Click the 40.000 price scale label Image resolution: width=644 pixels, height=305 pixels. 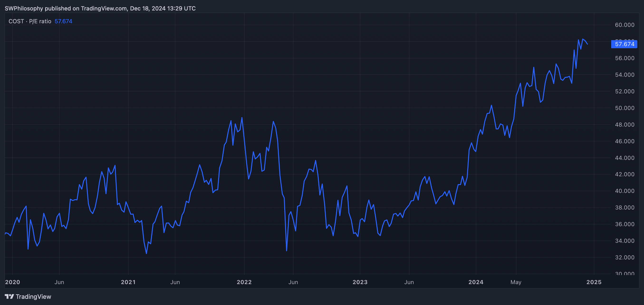625,191
